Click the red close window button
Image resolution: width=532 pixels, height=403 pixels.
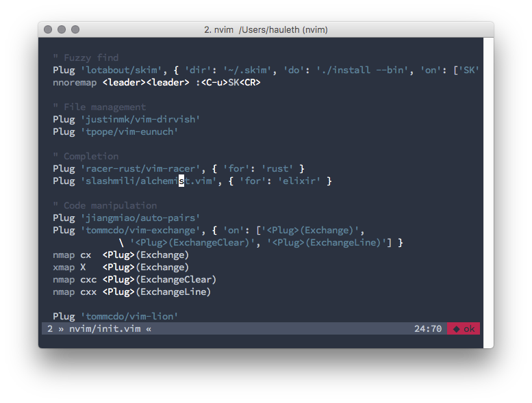pyautogui.click(x=48, y=30)
